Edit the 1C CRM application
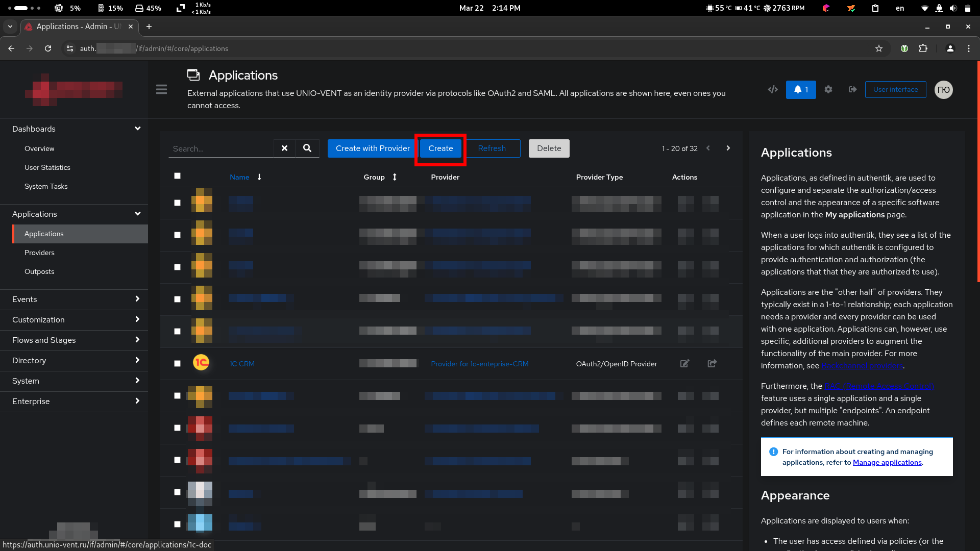980x551 pixels. pos(684,364)
